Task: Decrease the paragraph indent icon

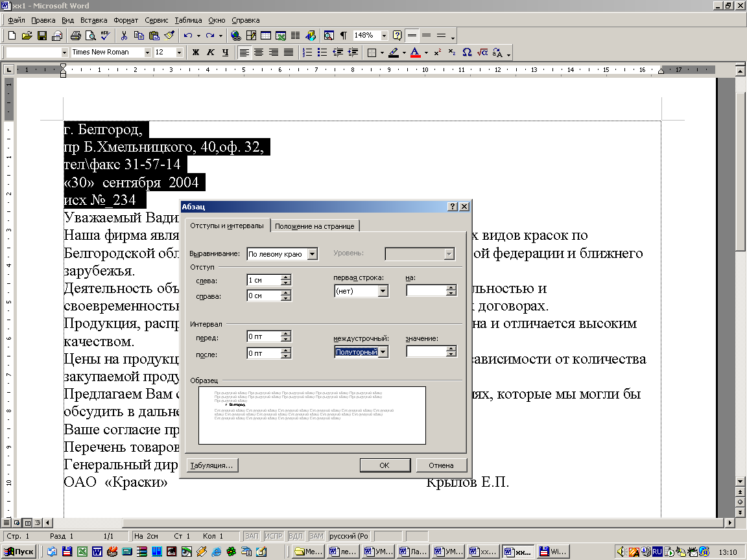Action: point(338,52)
